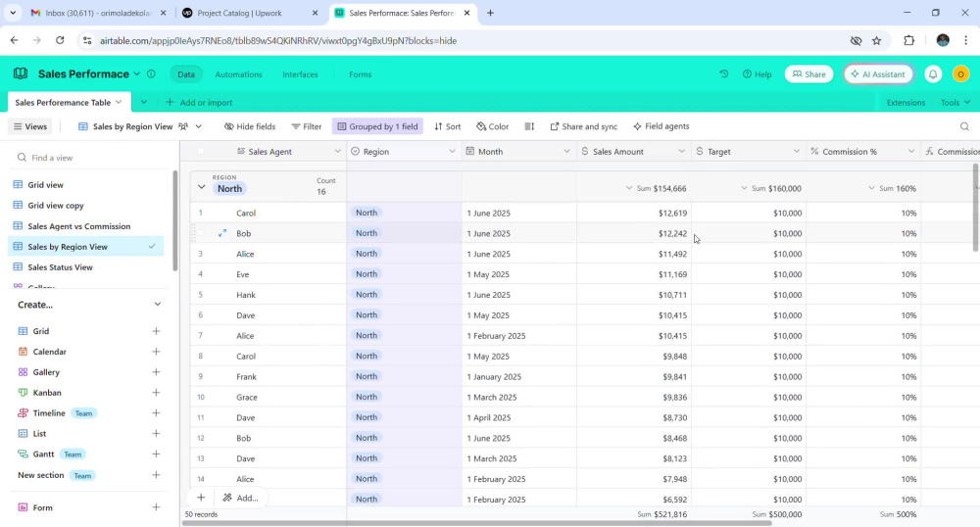980x527 pixels.
Task: Open the Filter button
Action: tap(306, 126)
